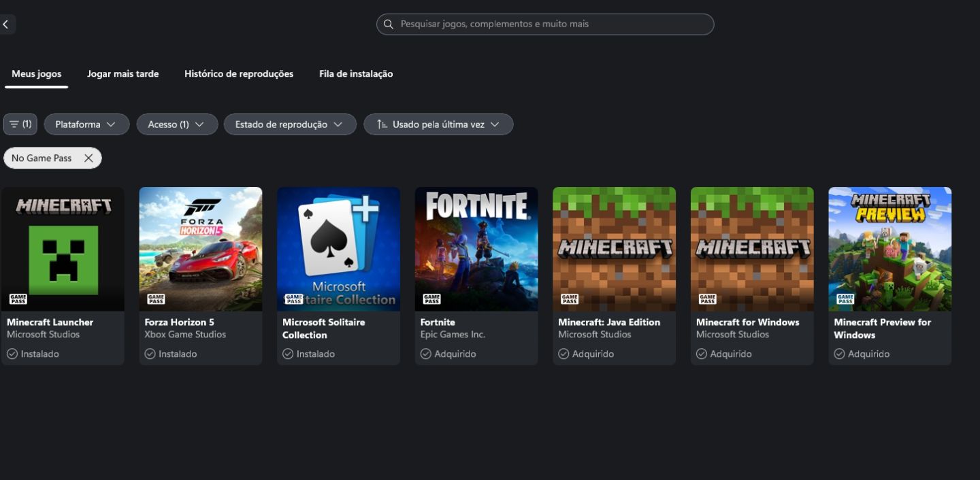Click Game Pass badge on Forza Horizon 5
Image resolution: width=980 pixels, height=480 pixels.
(157, 299)
